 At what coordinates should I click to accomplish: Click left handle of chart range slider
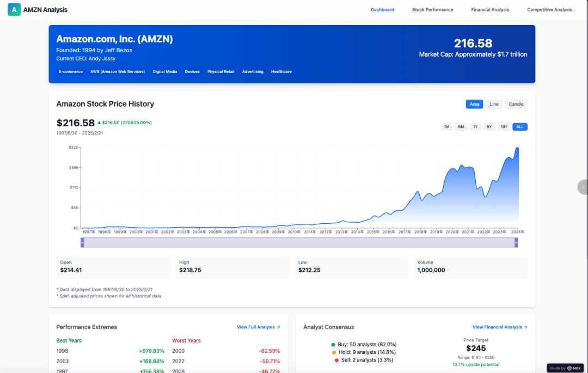pos(83,242)
